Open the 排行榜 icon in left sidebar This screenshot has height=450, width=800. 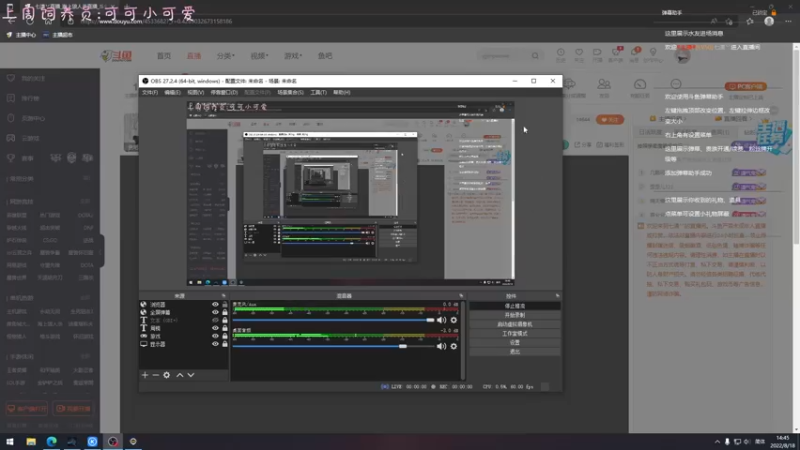(11, 98)
